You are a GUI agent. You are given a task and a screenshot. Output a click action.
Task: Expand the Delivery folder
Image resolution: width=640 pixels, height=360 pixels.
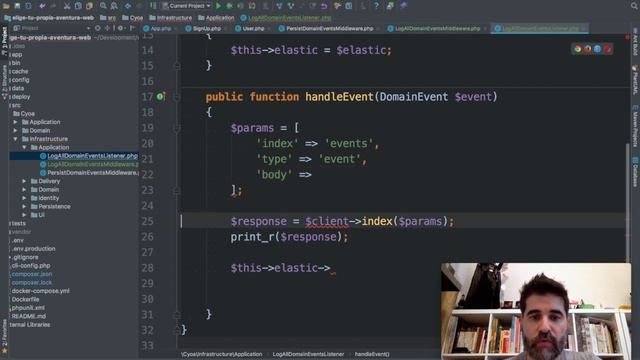point(24,181)
